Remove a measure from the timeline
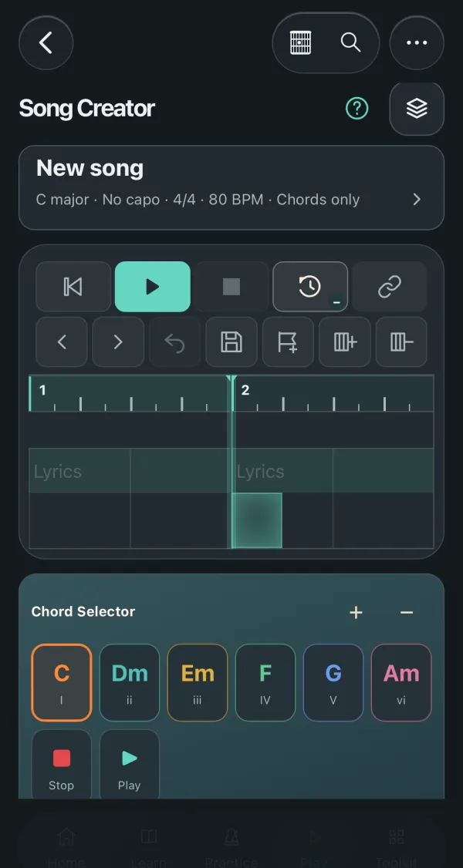Viewport: 463px width, 868px height. click(401, 342)
